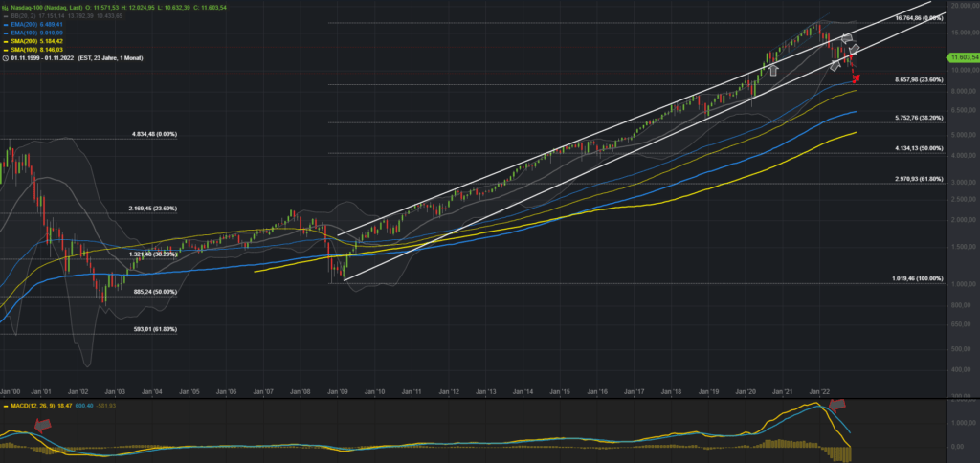Select Fibonacci label 8.657,98 (23.60%)
The width and height of the screenshot is (980, 463).
coord(918,80)
